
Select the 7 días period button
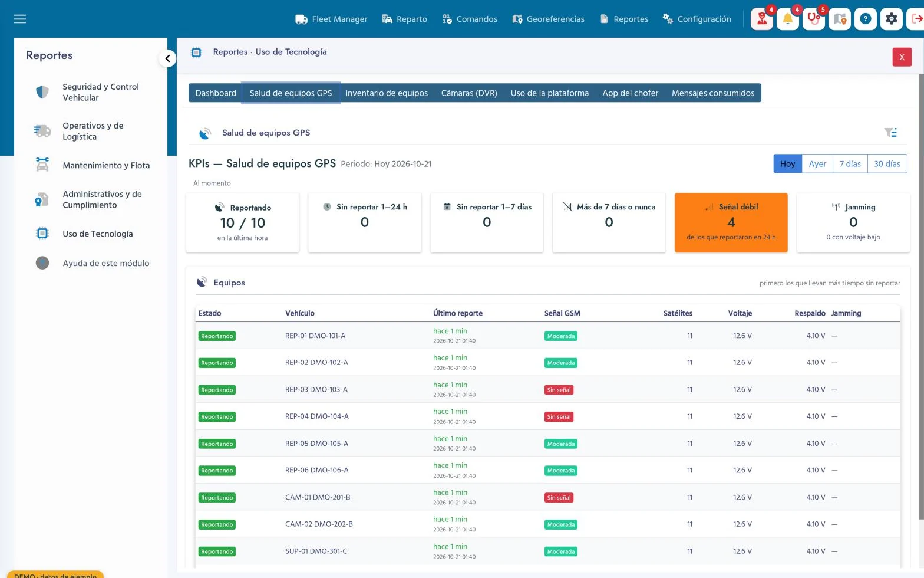[x=850, y=164]
